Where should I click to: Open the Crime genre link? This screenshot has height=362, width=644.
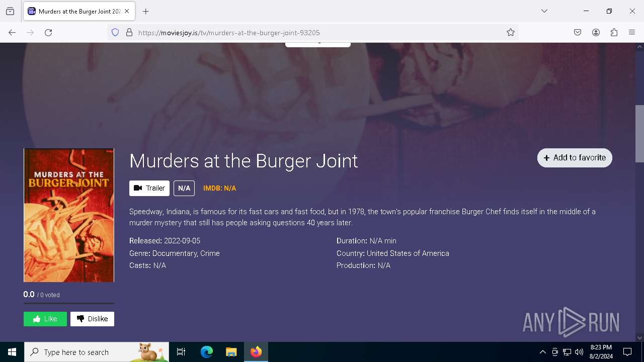point(210,253)
